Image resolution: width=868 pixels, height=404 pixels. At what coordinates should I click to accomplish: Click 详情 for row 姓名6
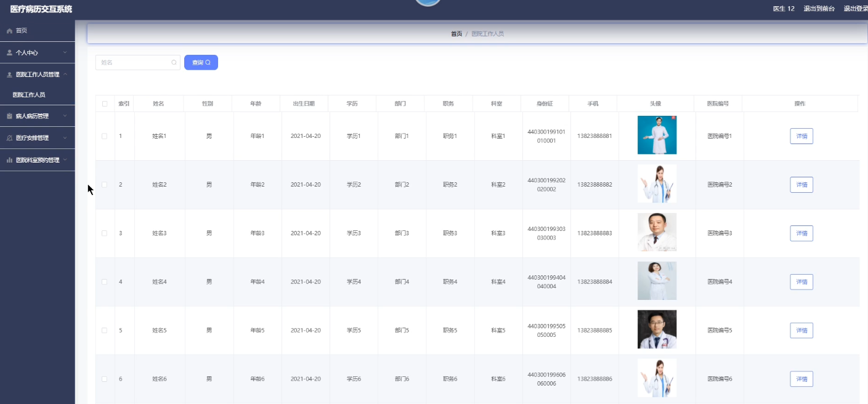coord(801,379)
